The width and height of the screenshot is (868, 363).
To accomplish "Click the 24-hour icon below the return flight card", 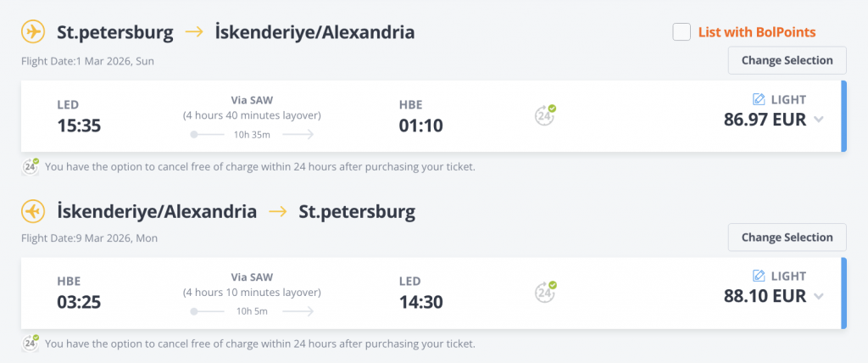I will tap(31, 343).
